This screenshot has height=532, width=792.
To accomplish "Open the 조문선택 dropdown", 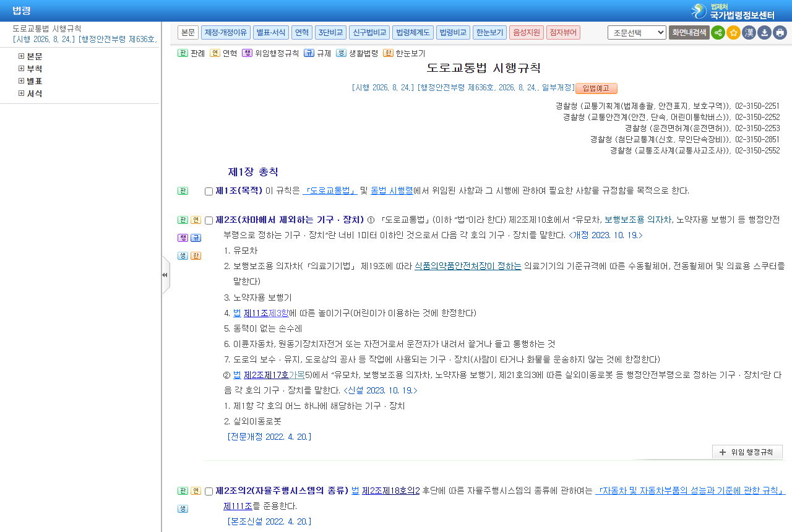I will pyautogui.click(x=637, y=32).
